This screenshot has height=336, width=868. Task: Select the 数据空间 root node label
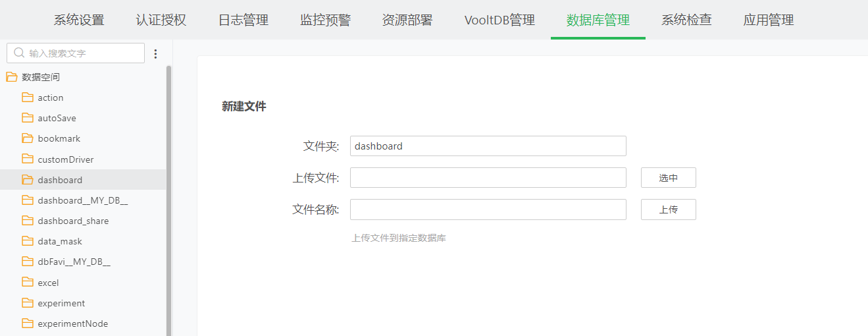click(41, 77)
